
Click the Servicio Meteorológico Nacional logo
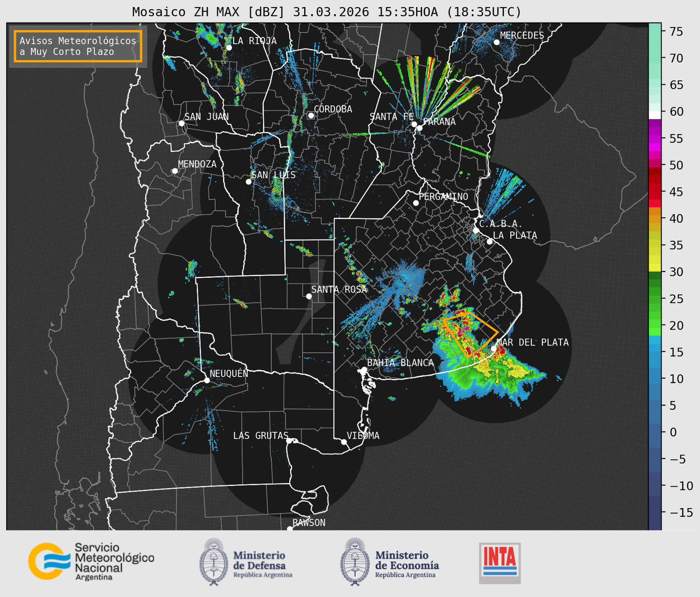pyautogui.click(x=91, y=561)
